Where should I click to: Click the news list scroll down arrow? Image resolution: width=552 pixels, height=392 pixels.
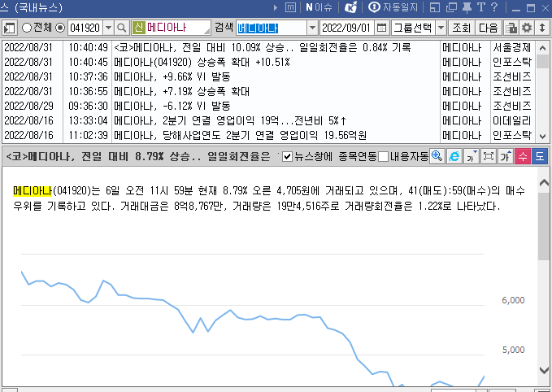tap(542, 136)
